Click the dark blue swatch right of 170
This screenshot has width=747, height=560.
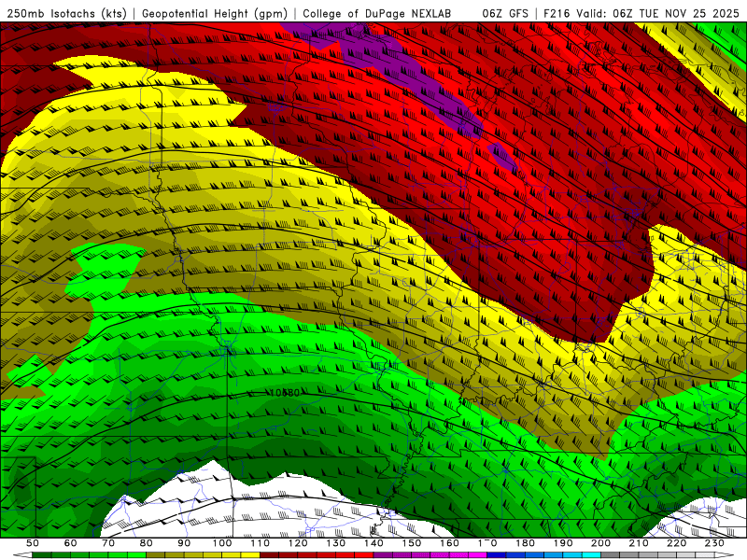(497, 555)
